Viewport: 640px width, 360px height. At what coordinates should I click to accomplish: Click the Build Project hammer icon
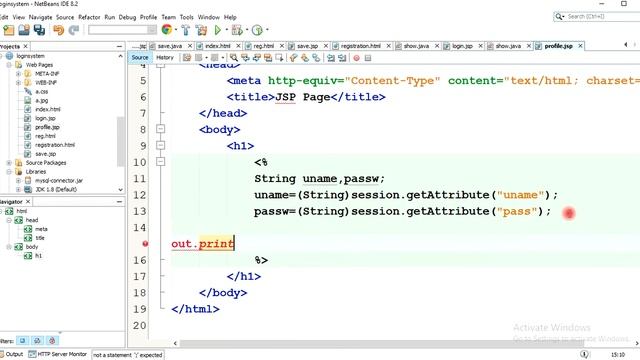186,30
